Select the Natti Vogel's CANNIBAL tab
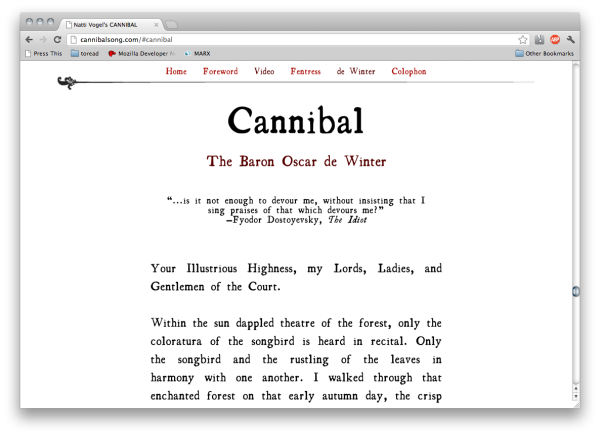Image resolution: width=600 pixels, height=436 pixels. 108,23
